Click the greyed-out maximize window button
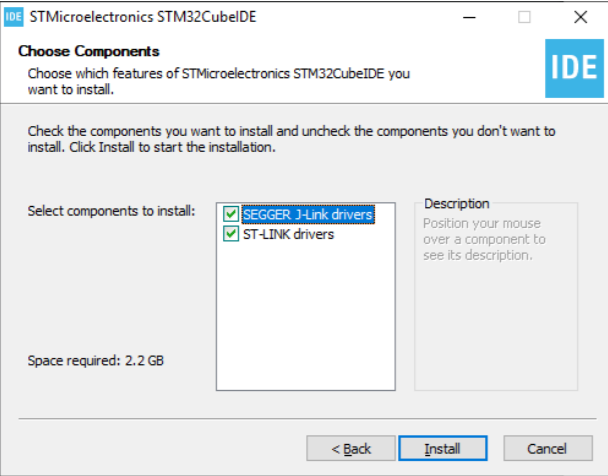This screenshot has height=476, width=608. point(524,17)
